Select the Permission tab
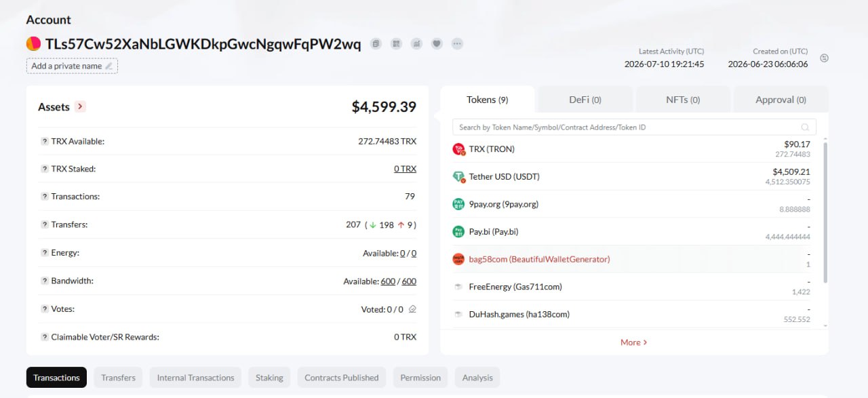868x398 pixels. (420, 378)
